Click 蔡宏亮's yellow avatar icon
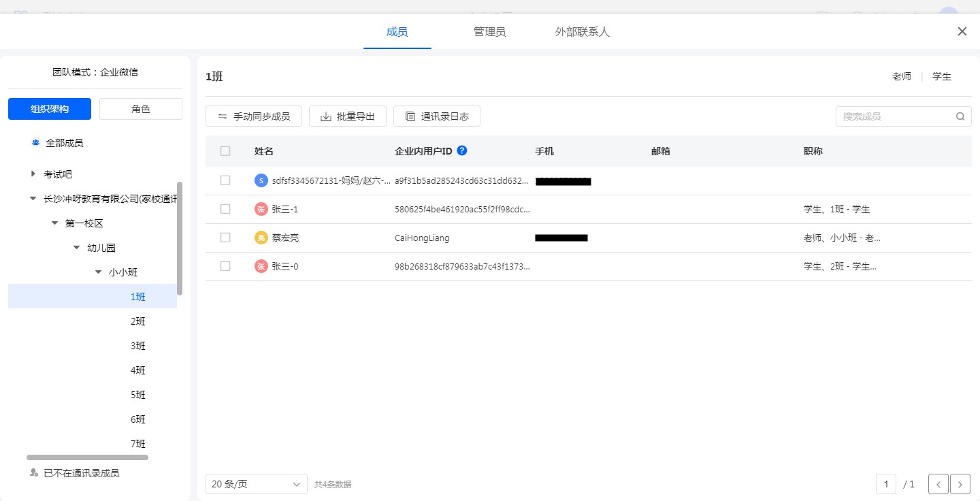This screenshot has height=501, width=980. 261,238
